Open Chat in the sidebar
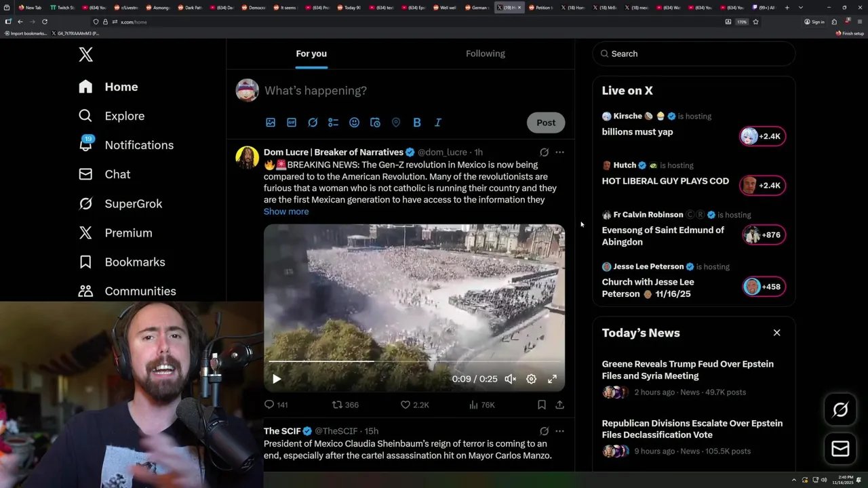This screenshot has height=488, width=868. point(104,174)
